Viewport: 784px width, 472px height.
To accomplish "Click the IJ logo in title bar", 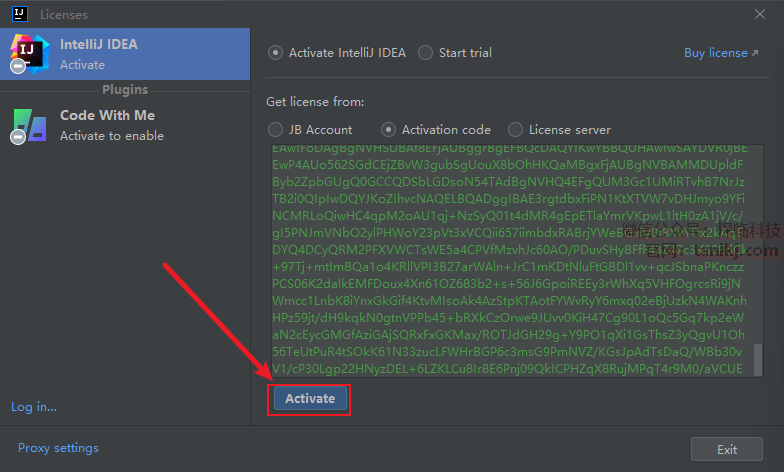I will pyautogui.click(x=19, y=14).
